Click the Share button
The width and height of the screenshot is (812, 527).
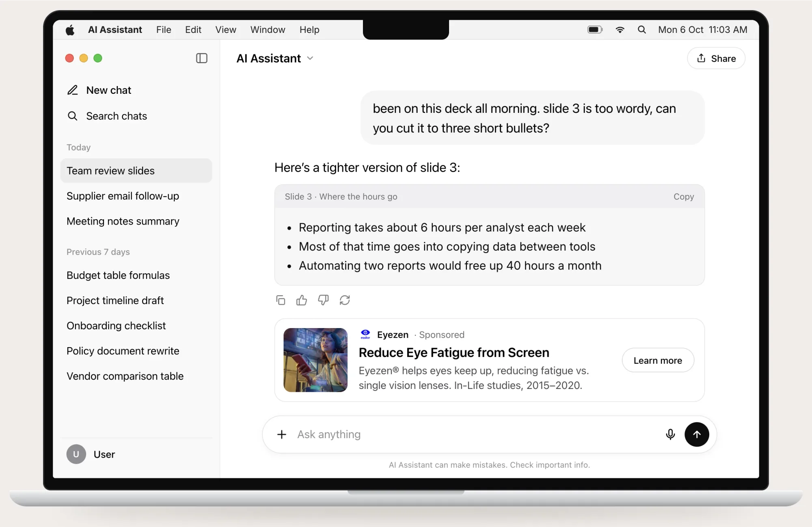(716, 58)
